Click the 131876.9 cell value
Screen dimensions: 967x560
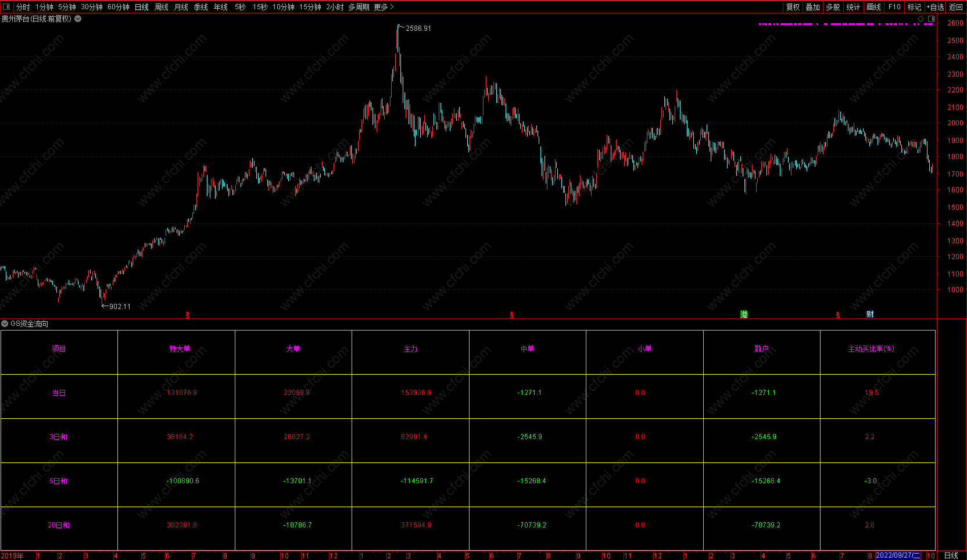[x=182, y=393]
